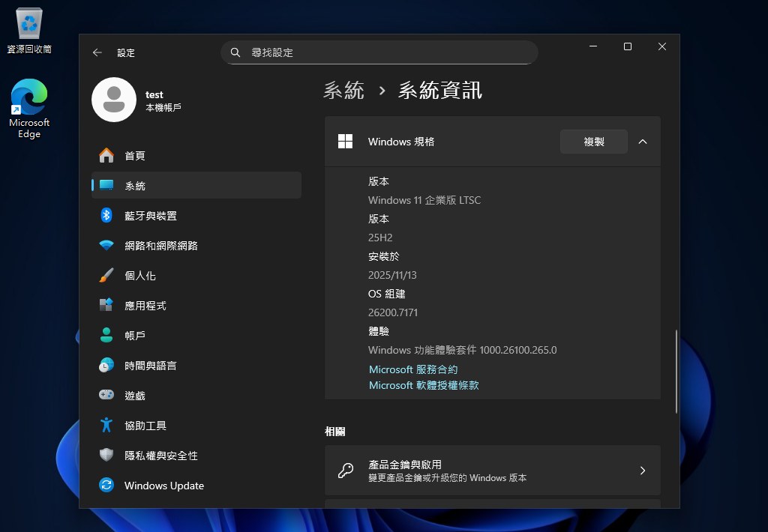Click the Home (首頁) house icon
Screen dimensions: 768x532
106,156
